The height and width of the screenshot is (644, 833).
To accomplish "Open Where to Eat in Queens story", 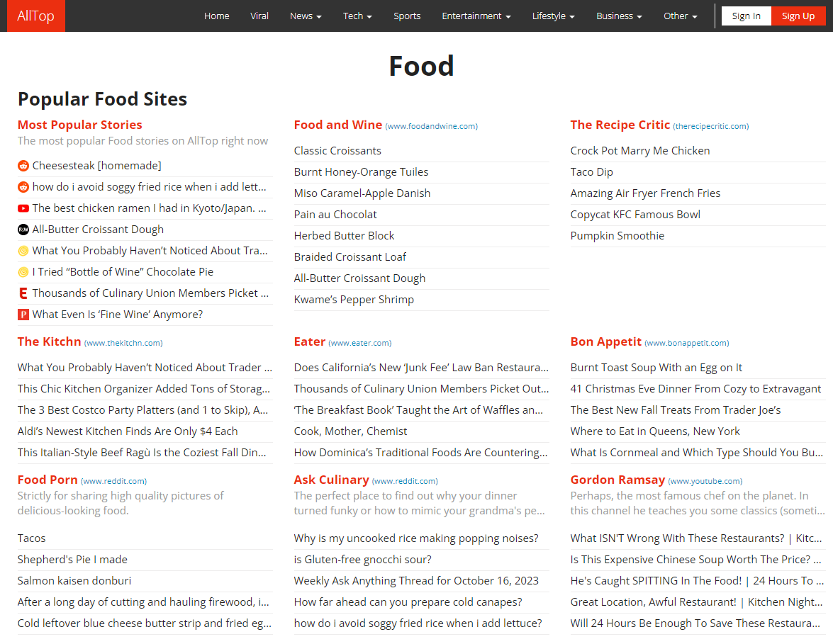I will tap(655, 431).
